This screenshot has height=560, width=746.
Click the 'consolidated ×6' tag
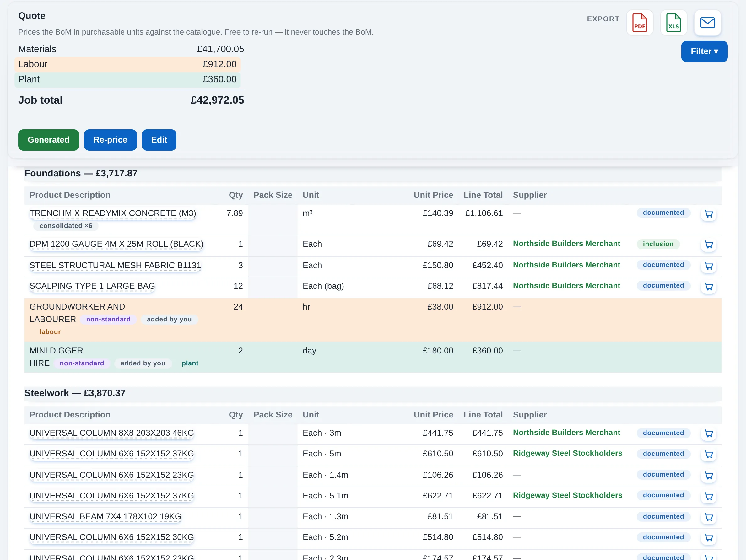pyautogui.click(x=66, y=226)
